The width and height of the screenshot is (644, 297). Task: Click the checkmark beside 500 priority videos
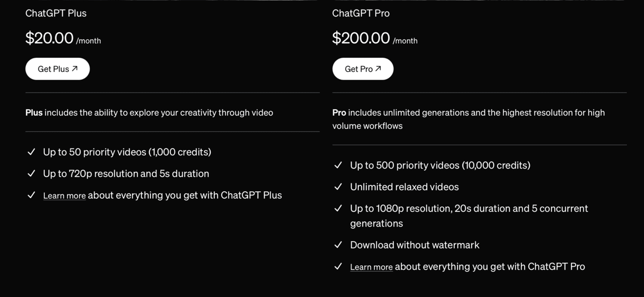point(338,165)
